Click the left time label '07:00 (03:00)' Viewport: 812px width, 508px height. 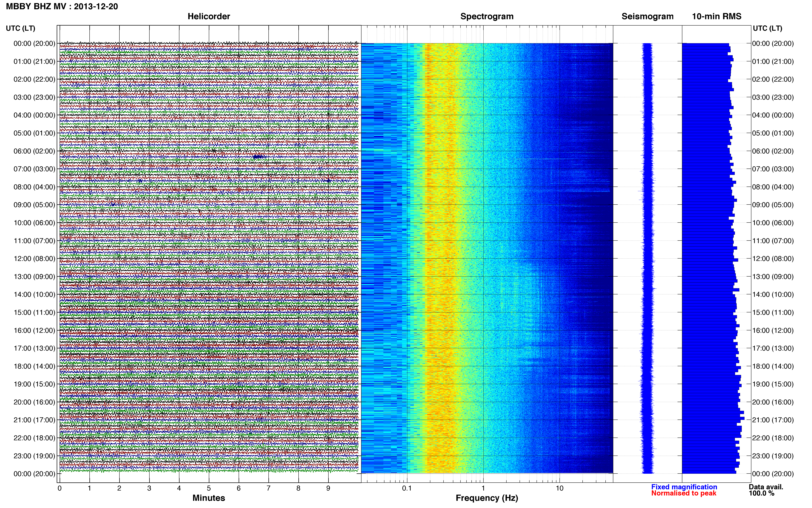pos(34,169)
